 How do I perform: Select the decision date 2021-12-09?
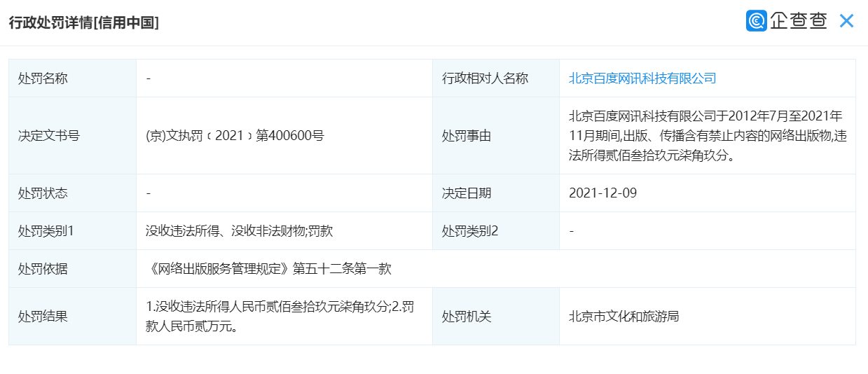tap(602, 193)
